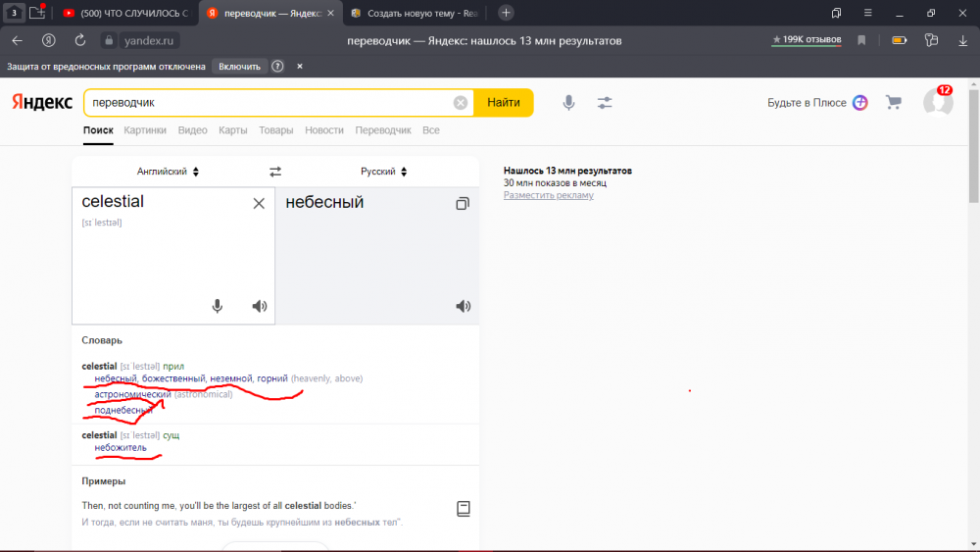Start voice input in the translator box

tap(217, 306)
